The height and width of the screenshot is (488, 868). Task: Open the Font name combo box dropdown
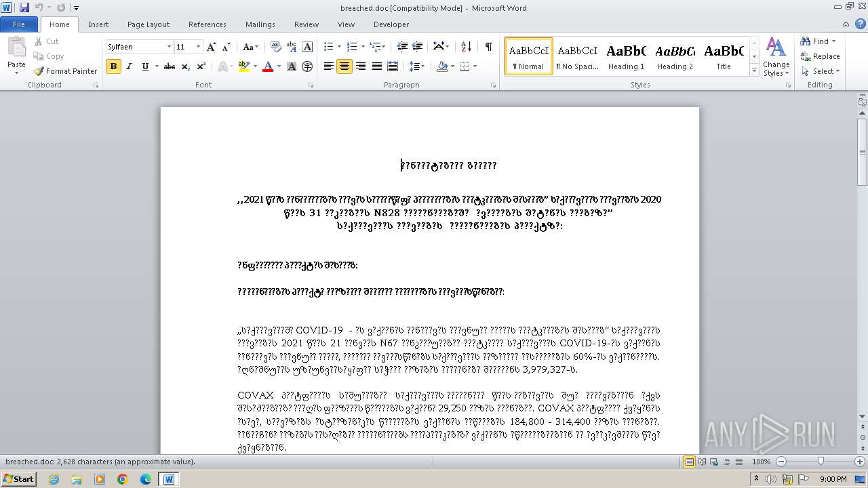[x=169, y=47]
